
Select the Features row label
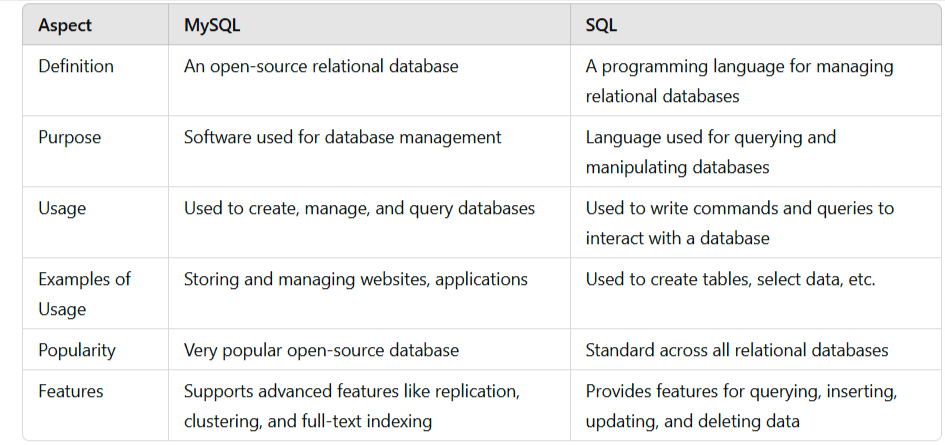71,391
